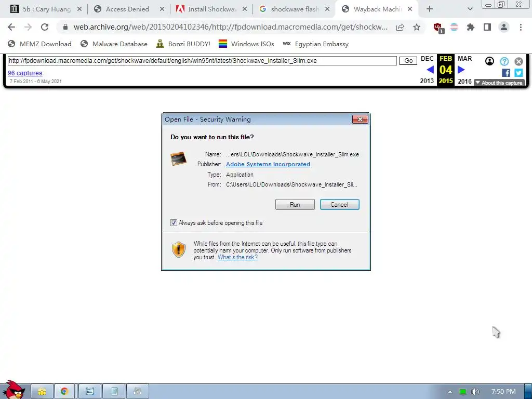Screen dimensions: 532x399
Task: Click the browser Back arrow
Action: [11, 27]
